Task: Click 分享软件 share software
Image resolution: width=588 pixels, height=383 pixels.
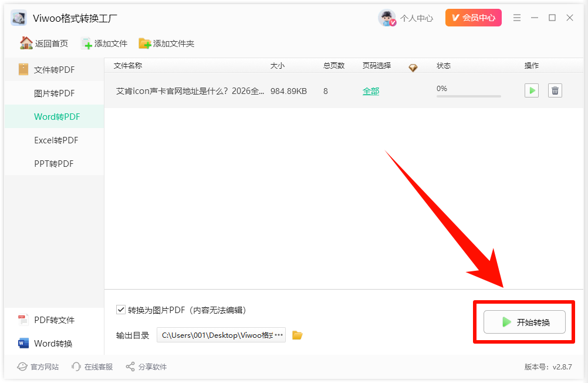Action: click(x=146, y=367)
